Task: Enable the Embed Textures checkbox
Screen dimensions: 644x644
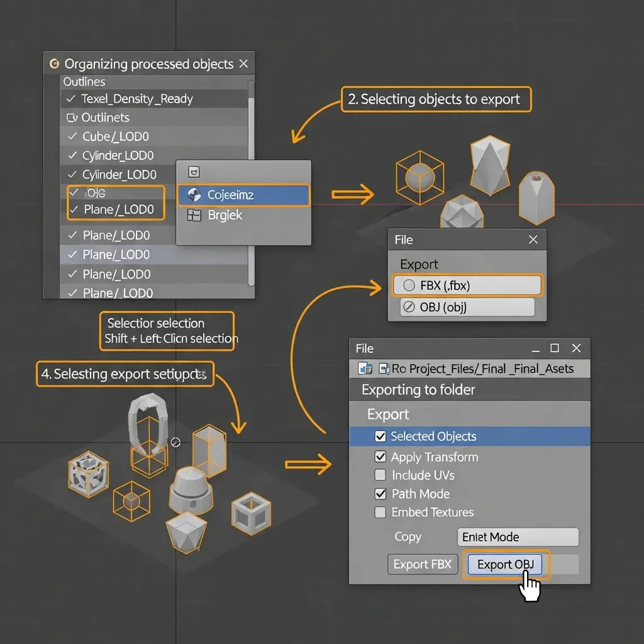Action: (x=380, y=513)
